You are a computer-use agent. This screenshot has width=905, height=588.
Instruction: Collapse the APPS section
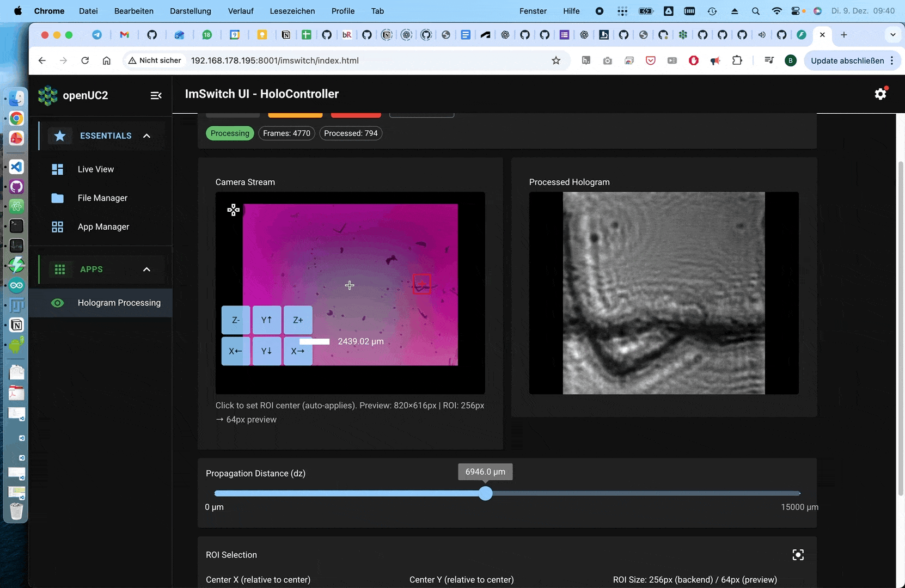(x=146, y=269)
